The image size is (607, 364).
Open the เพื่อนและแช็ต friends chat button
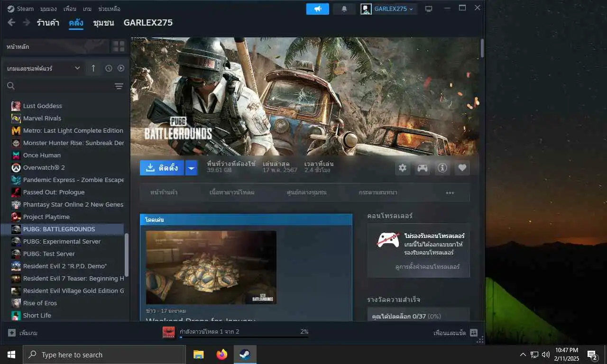pos(455,333)
